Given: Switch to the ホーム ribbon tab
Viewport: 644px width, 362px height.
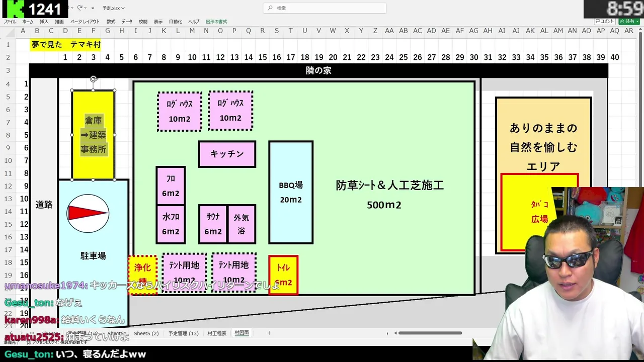Looking at the screenshot, I should (x=28, y=22).
